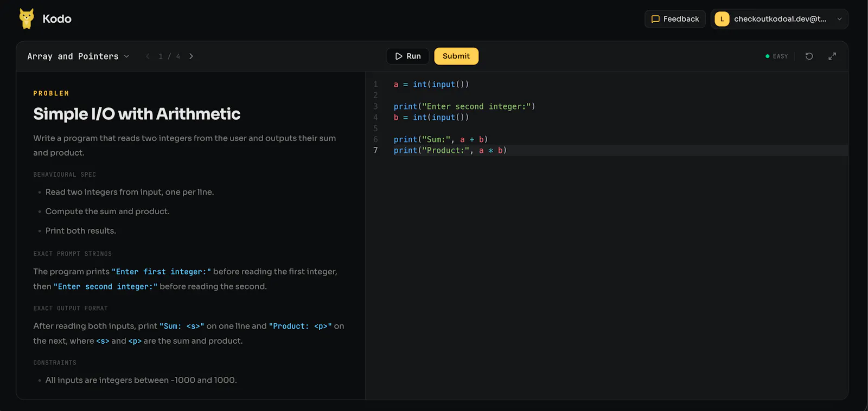Expand editor to fullscreen
The height and width of the screenshot is (411, 868).
click(832, 56)
